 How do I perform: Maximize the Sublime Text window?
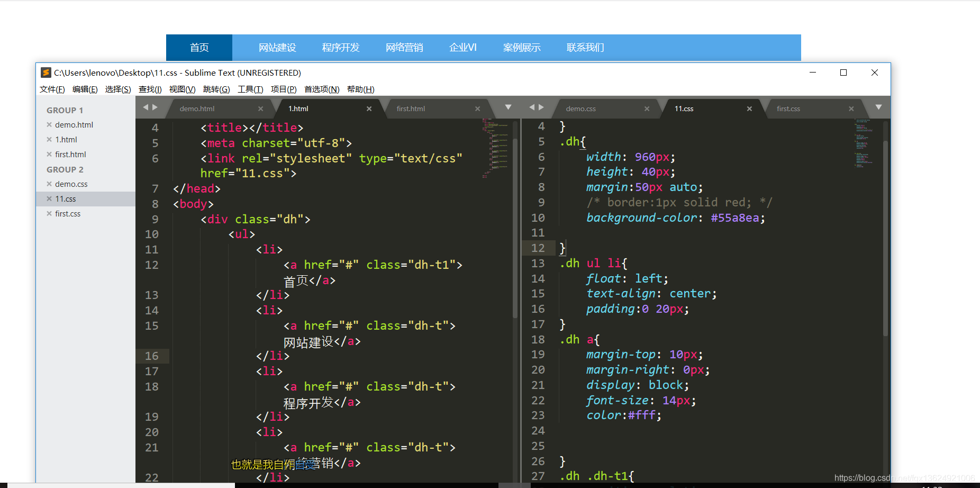pyautogui.click(x=843, y=73)
